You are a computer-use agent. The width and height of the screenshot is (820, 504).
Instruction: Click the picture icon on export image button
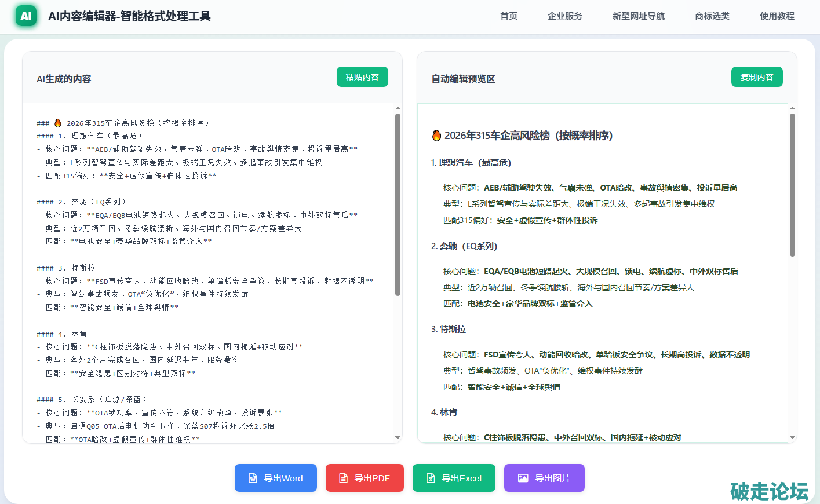[x=523, y=478]
